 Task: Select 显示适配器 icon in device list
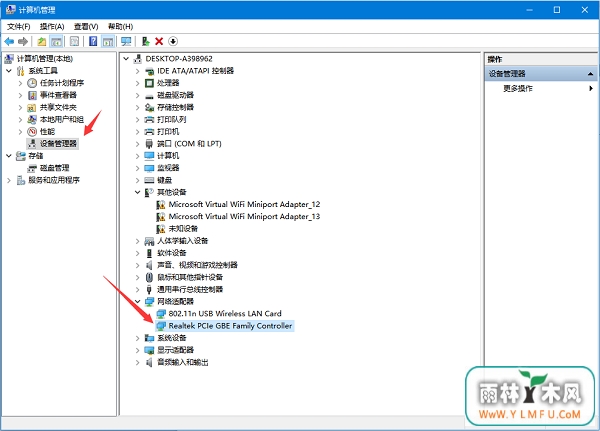pos(149,350)
